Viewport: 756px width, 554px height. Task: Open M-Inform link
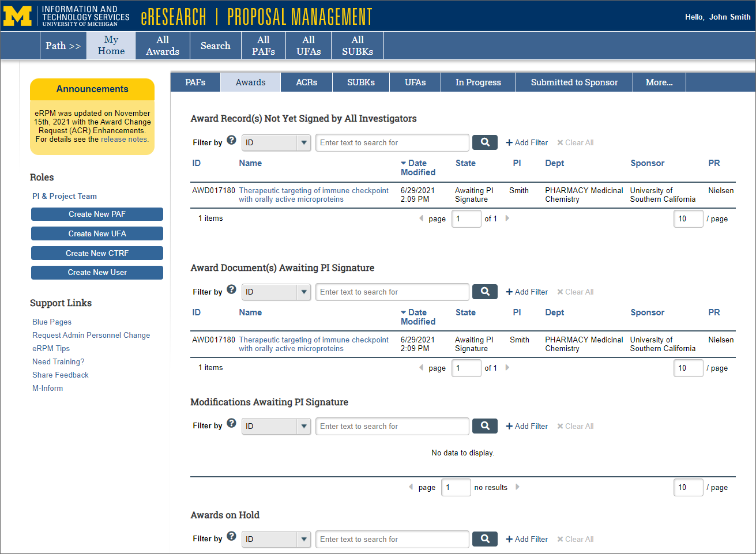(48, 388)
